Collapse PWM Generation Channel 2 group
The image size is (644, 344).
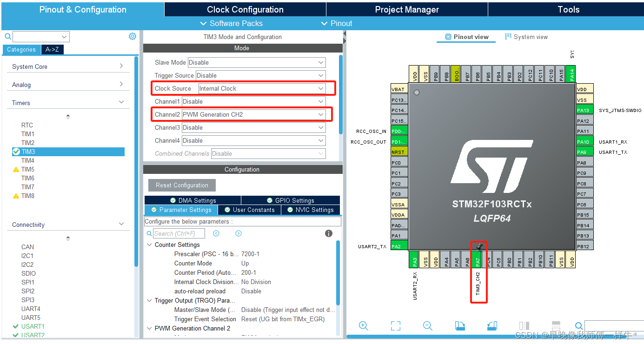coord(149,328)
